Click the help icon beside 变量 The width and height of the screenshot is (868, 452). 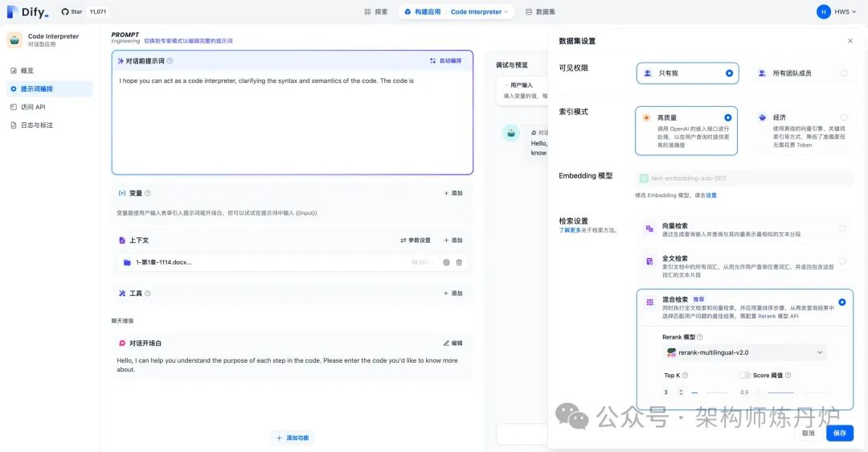coord(148,193)
